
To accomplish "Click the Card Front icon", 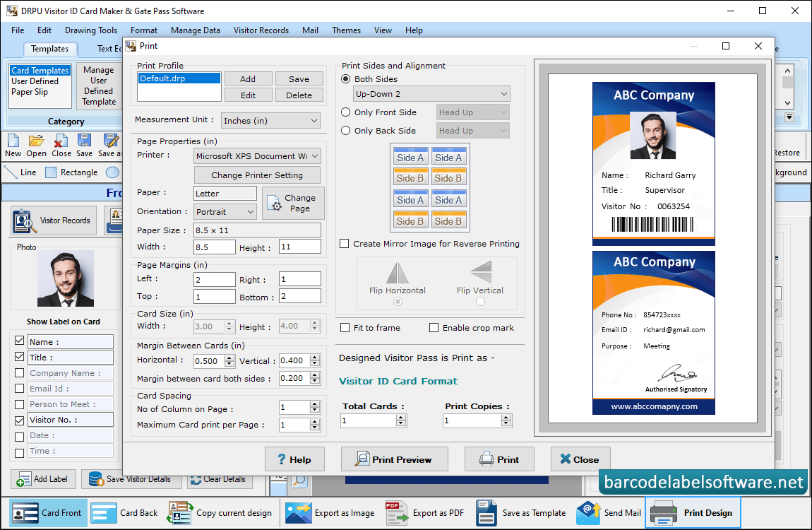I will tap(47, 513).
